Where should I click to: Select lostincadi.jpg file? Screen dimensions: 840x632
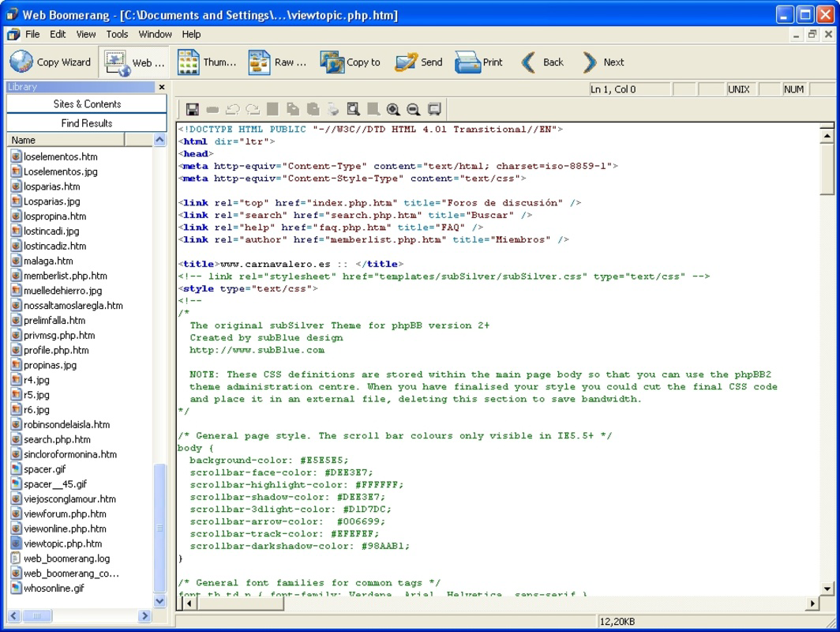tap(45, 231)
